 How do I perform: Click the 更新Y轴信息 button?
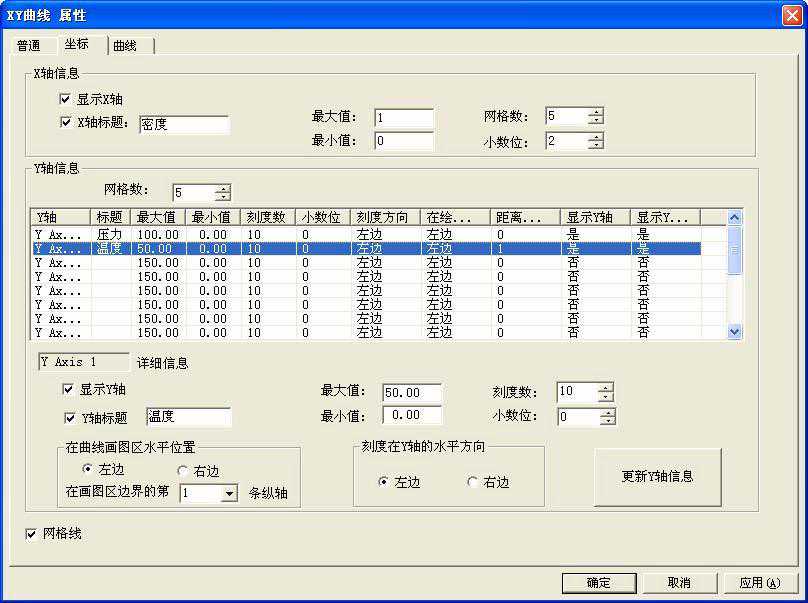coord(657,476)
